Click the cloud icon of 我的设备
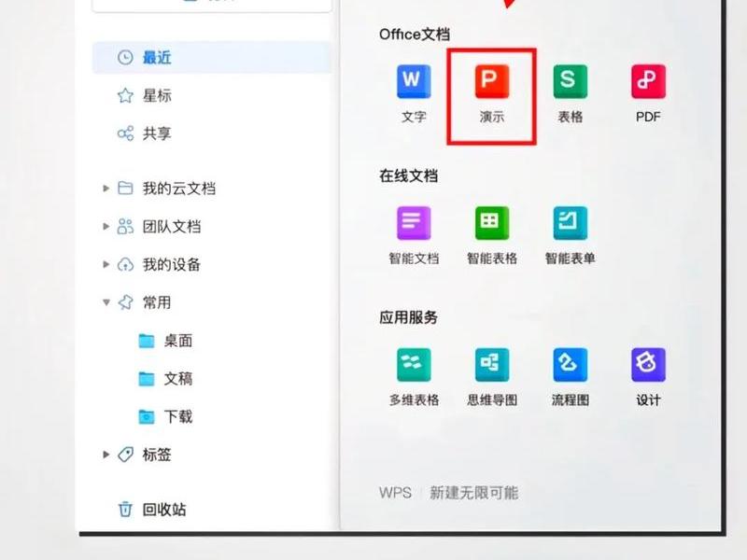 pyautogui.click(x=125, y=264)
